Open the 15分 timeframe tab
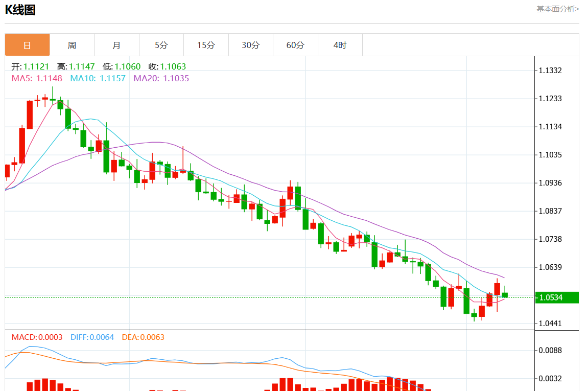The image size is (588, 391). pos(206,45)
